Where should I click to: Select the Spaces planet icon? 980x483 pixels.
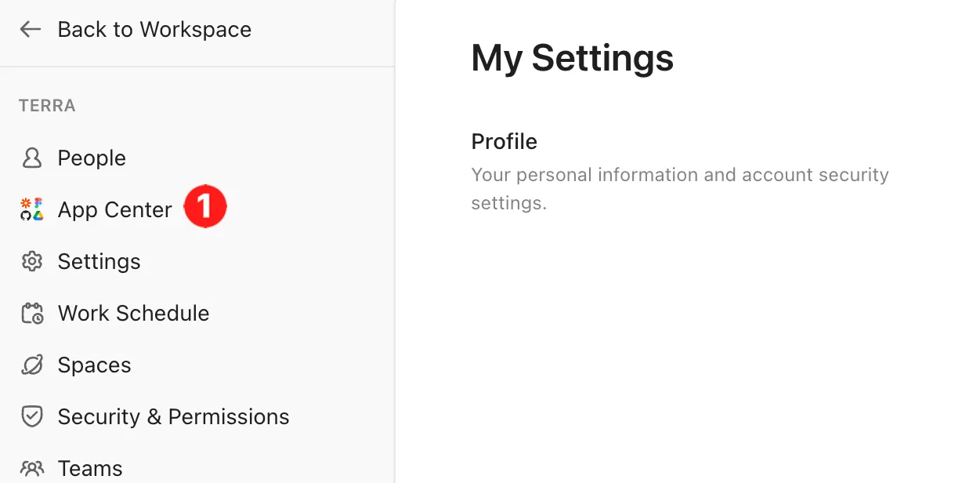(31, 365)
